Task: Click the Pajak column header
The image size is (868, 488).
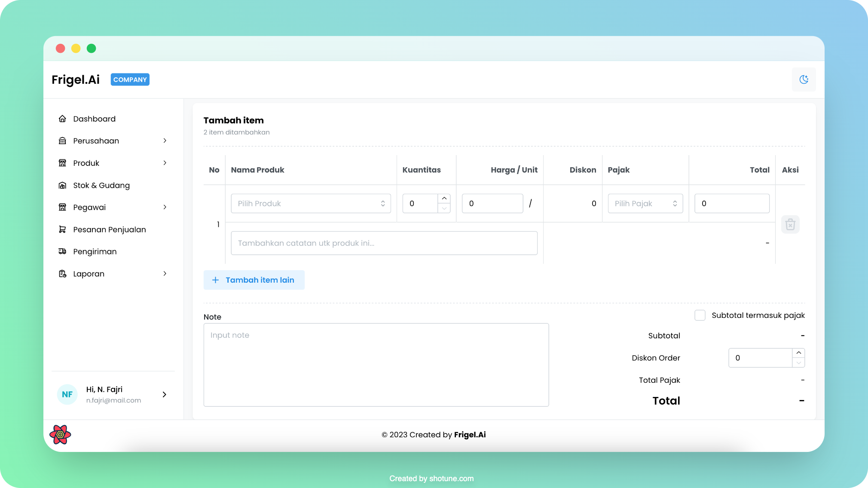Action: [x=618, y=170]
